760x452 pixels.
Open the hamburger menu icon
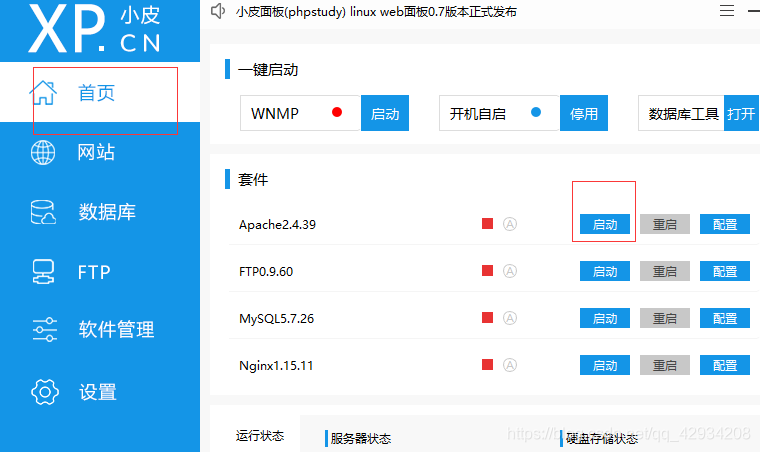tap(727, 11)
